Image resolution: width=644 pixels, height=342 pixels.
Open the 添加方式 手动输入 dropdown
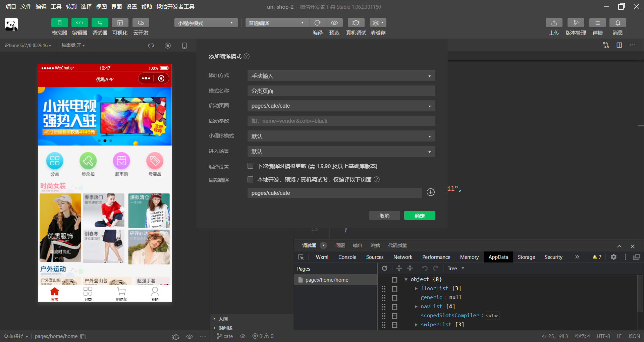[341, 76]
